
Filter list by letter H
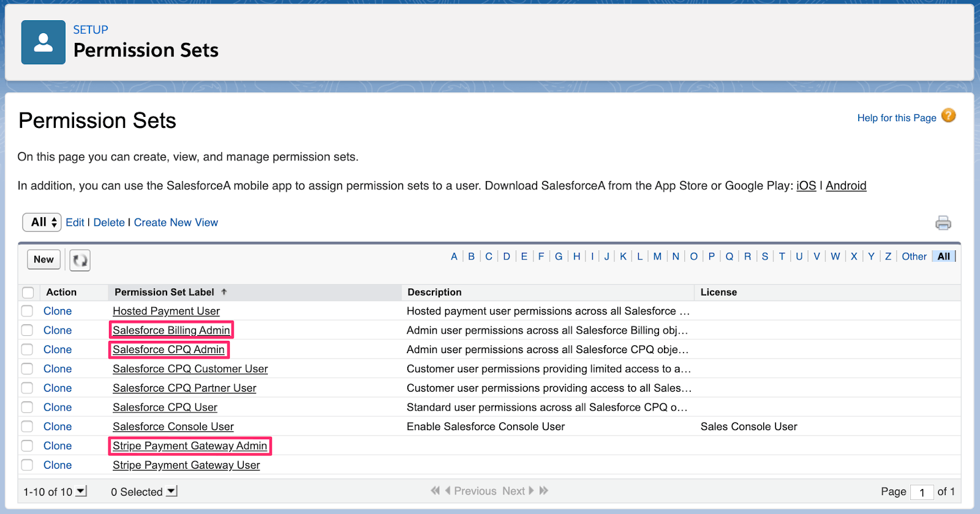(x=576, y=256)
